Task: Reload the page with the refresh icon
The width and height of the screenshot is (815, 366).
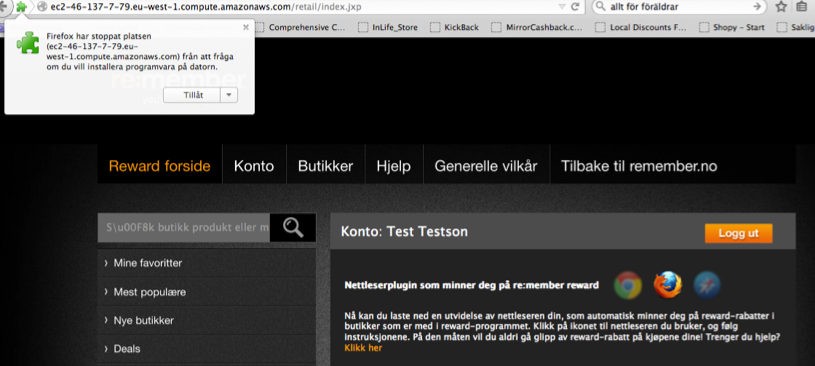Action: (x=575, y=7)
